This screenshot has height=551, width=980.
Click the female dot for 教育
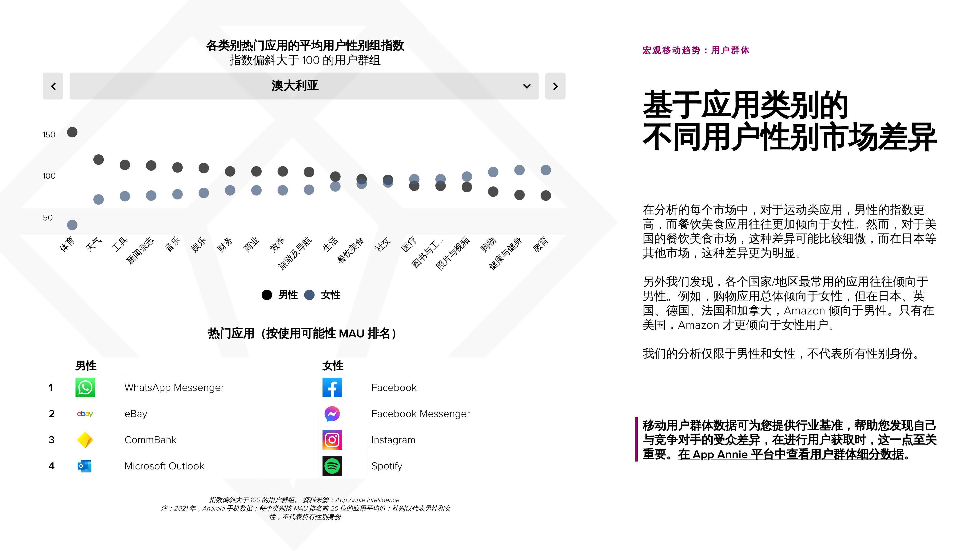[x=546, y=170]
